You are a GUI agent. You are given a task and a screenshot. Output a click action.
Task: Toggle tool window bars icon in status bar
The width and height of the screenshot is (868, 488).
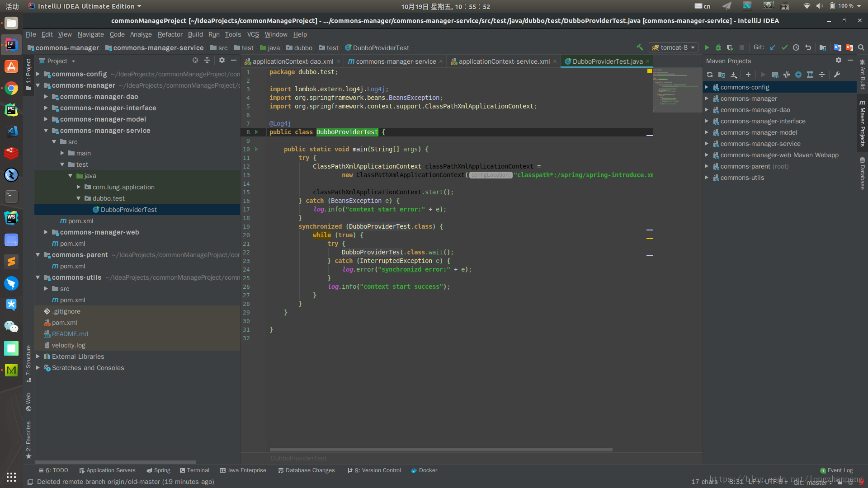coord(30,482)
